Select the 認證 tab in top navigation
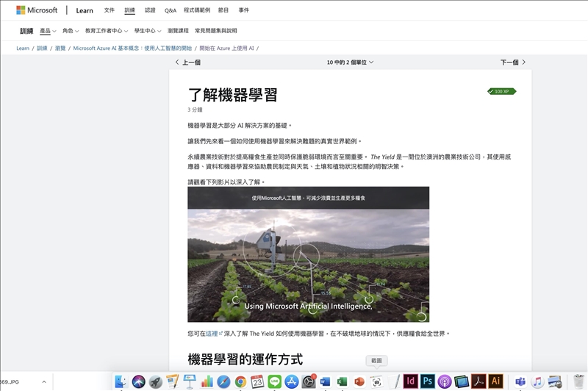588x391 pixels. pyautogui.click(x=150, y=10)
